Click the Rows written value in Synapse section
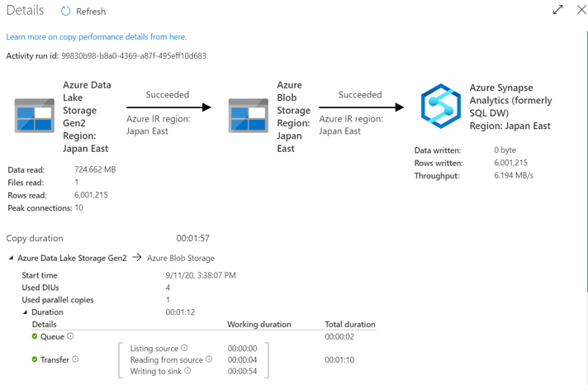This screenshot has width=588, height=385. [510, 163]
